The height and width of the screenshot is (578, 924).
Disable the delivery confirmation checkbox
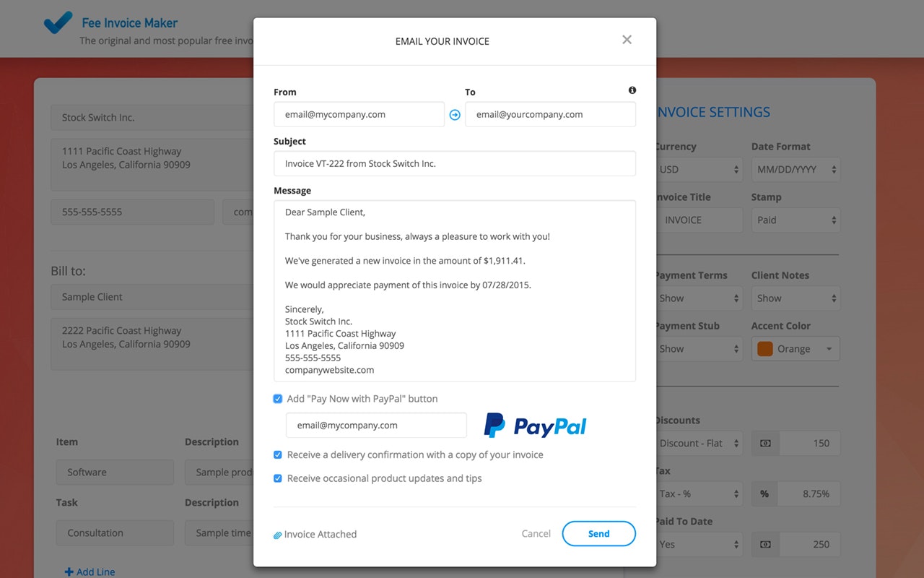(278, 454)
